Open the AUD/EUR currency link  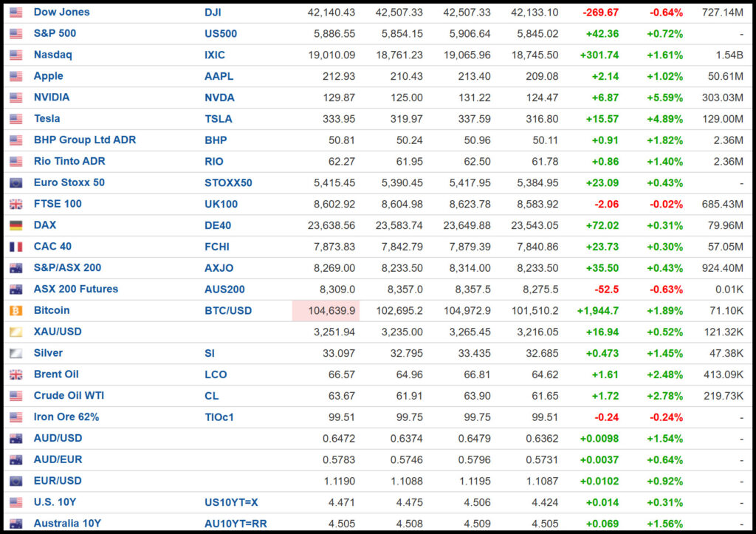click(58, 459)
